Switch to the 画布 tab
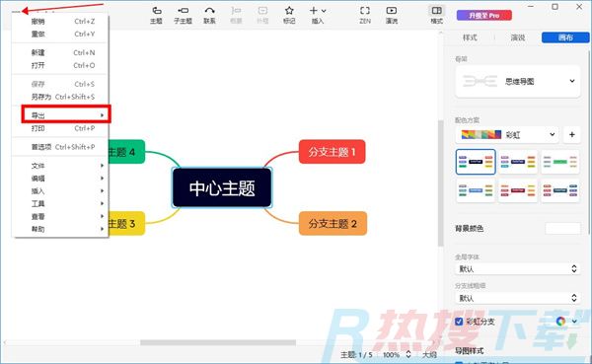Viewport: 592px width, 364px height. coord(565,37)
